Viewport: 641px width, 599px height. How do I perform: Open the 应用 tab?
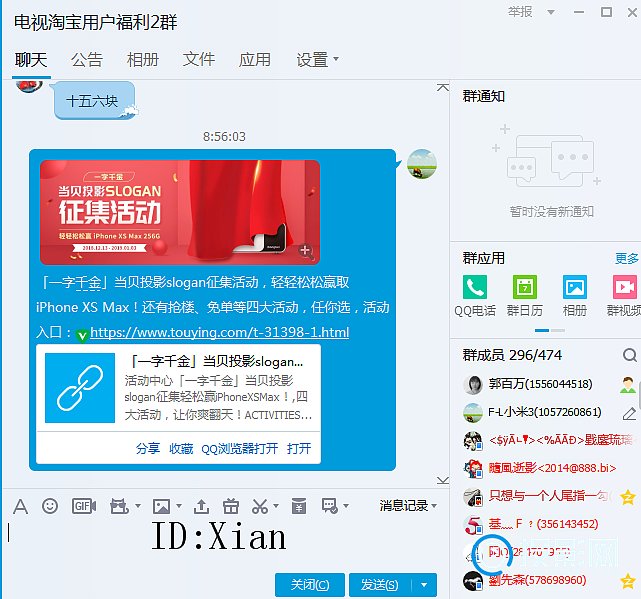pos(255,60)
